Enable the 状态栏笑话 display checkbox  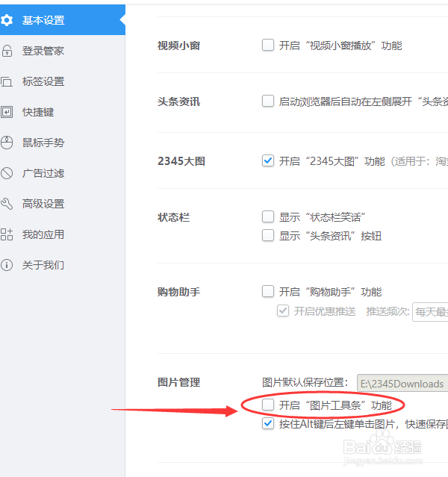pos(268,216)
